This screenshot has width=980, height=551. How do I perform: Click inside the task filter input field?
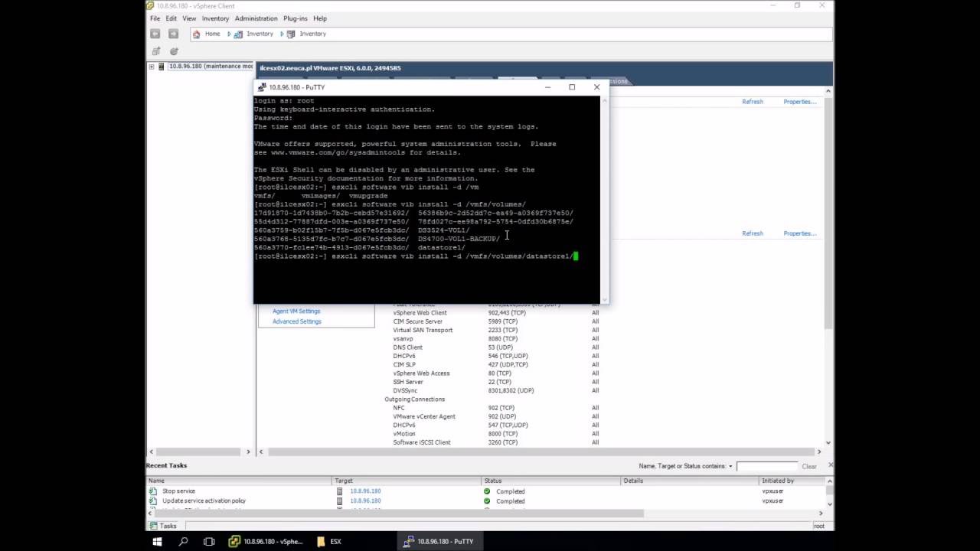pyautogui.click(x=767, y=466)
